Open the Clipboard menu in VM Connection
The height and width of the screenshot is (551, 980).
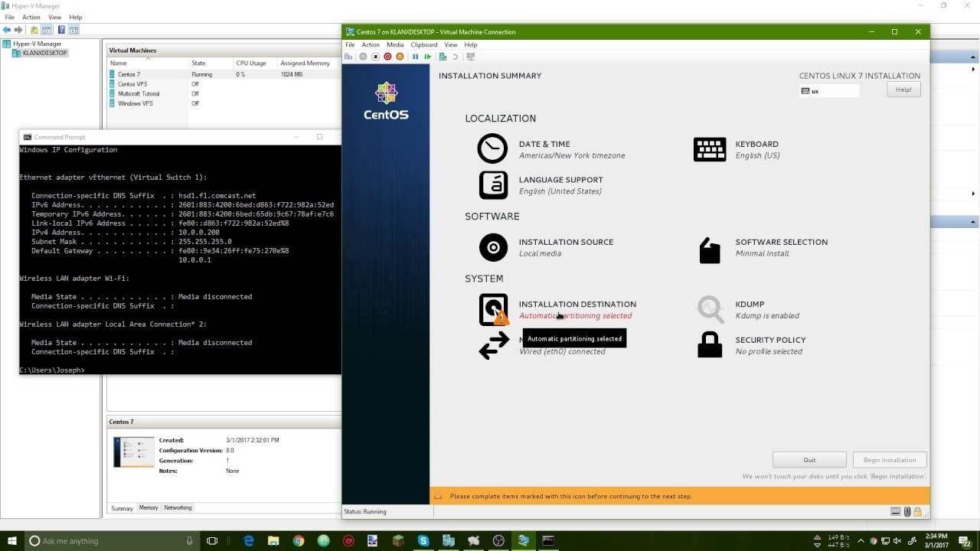click(x=424, y=45)
